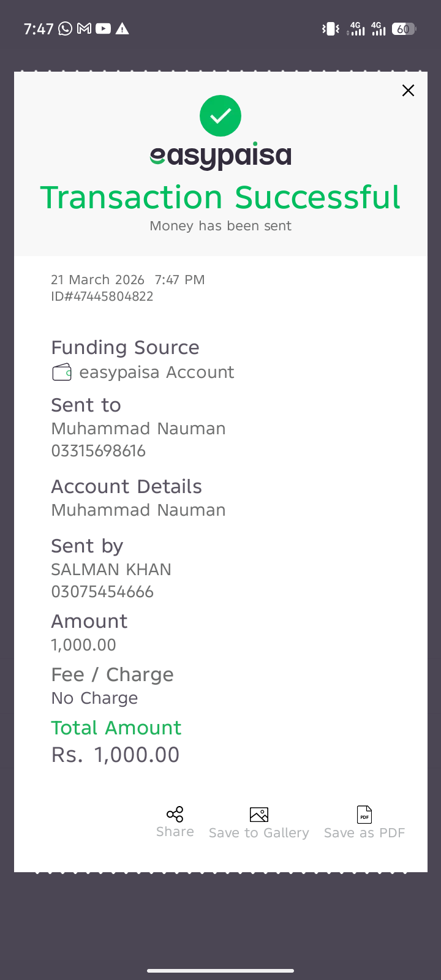Tap the wallet icon beside easypaisa Account
Screen dimensions: 441x980
tap(62, 372)
